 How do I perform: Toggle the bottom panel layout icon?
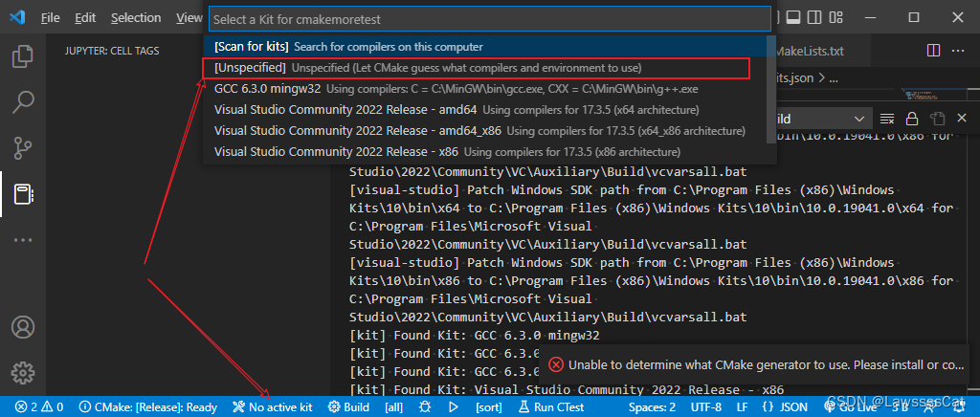[x=793, y=17]
